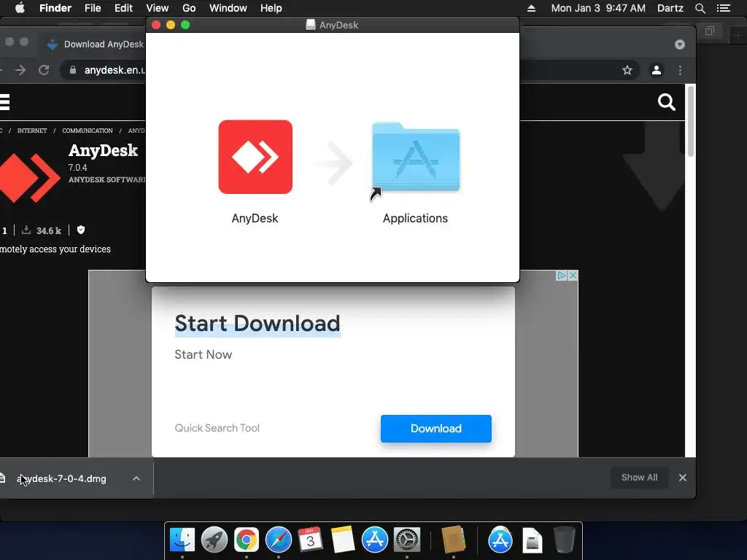The image size is (747, 560).
Task: Click the AdChoices triangle icon
Action: [562, 275]
